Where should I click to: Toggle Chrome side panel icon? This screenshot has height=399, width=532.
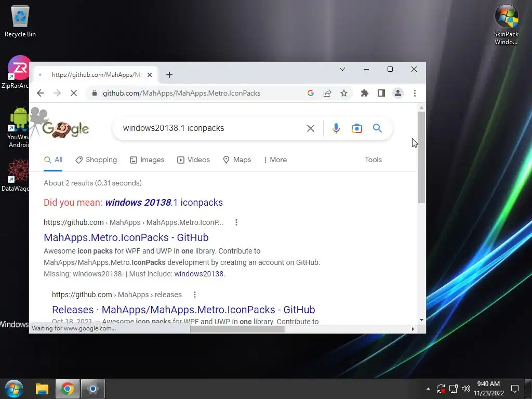pyautogui.click(x=381, y=93)
